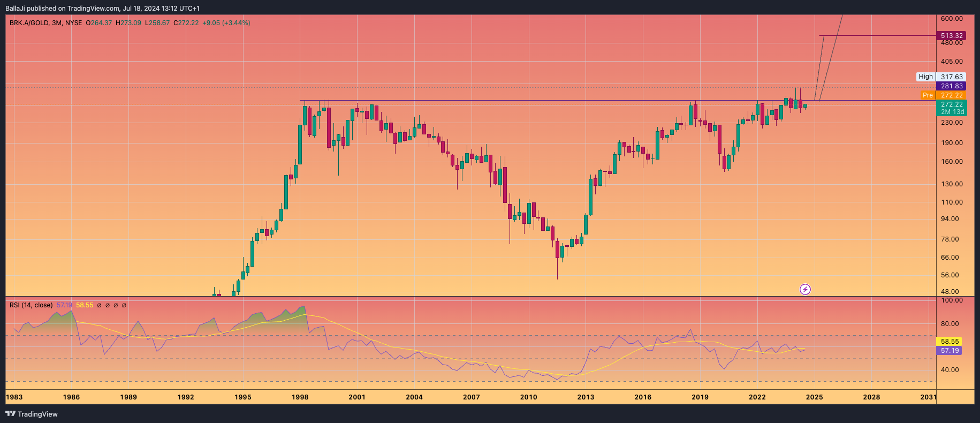Click the 2001 label on time axis
This screenshot has width=980, height=423.
[357, 397]
